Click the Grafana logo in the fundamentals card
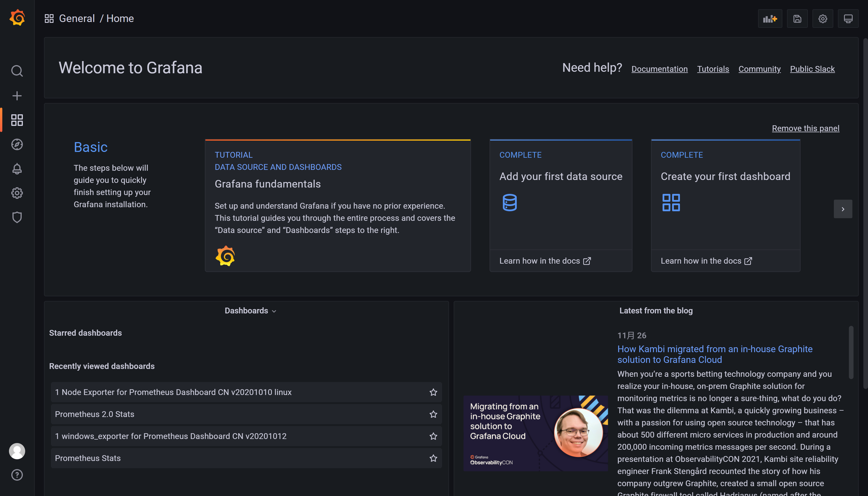Screen dimensions: 868x496 [x=225, y=256]
